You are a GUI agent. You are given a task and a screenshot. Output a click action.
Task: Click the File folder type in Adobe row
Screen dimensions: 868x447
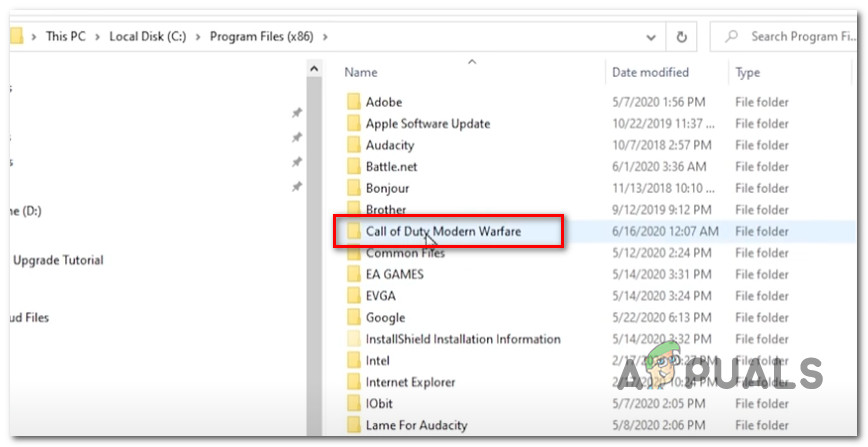pyautogui.click(x=762, y=102)
